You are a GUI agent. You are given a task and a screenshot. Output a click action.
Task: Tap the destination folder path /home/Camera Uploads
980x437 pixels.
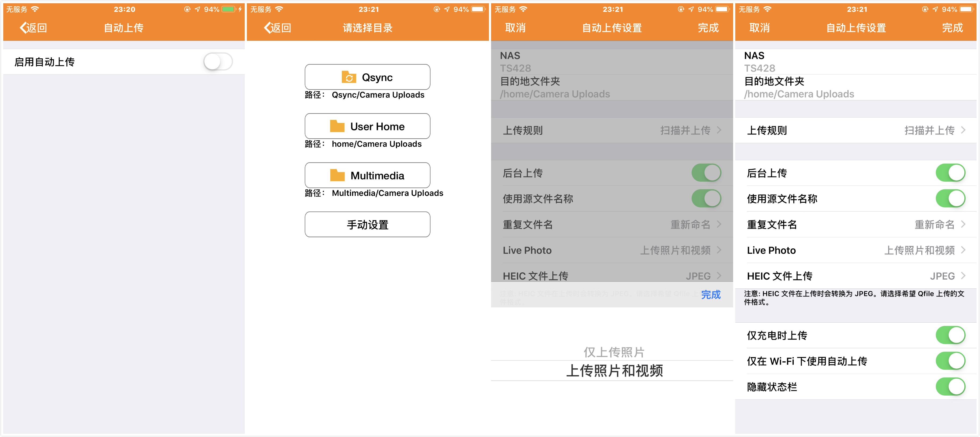tap(798, 94)
